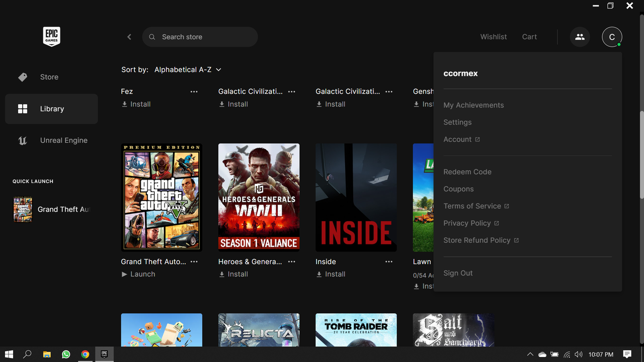Click the Epic Games taskbar icon
The height and width of the screenshot is (362, 644).
[104, 354]
